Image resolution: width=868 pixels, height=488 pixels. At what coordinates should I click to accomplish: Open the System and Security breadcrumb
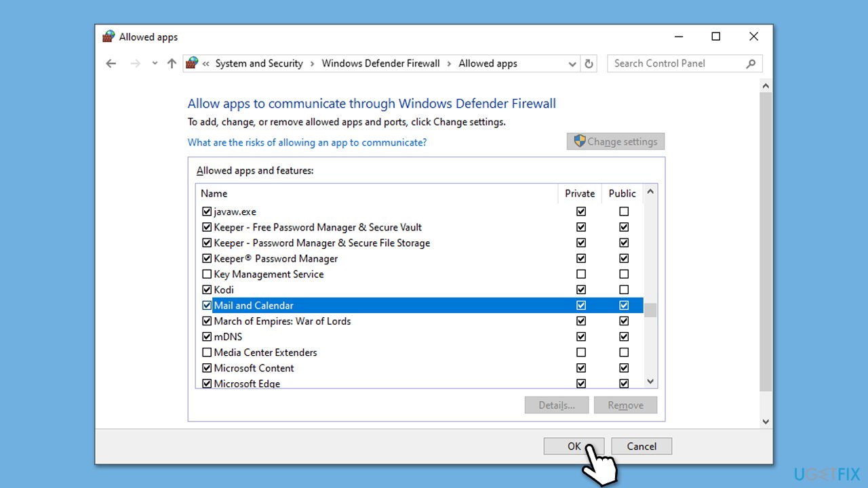tap(259, 64)
